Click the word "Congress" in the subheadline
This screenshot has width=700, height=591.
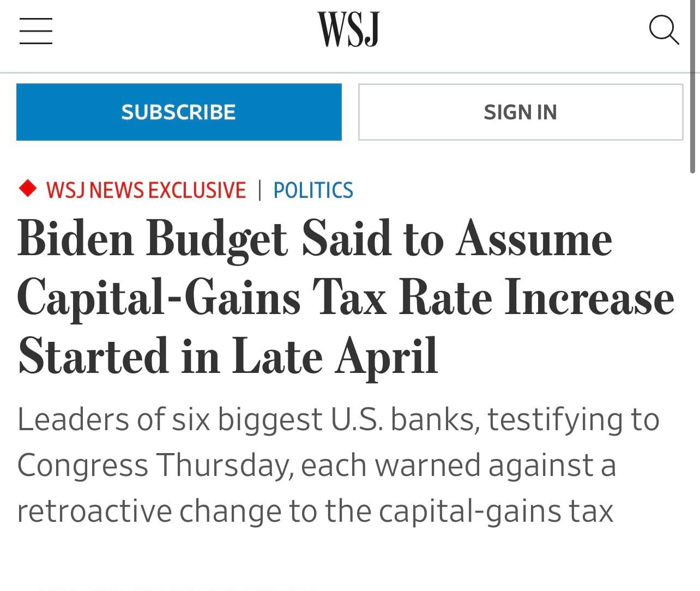coord(82,467)
